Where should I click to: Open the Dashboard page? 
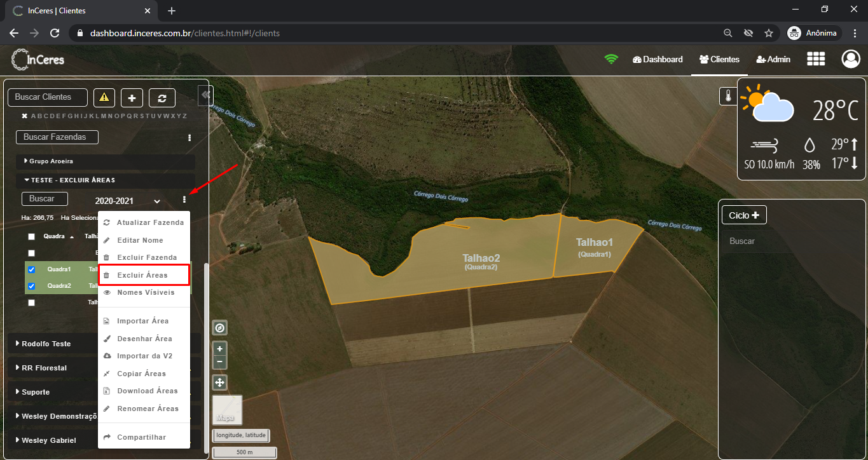point(658,59)
